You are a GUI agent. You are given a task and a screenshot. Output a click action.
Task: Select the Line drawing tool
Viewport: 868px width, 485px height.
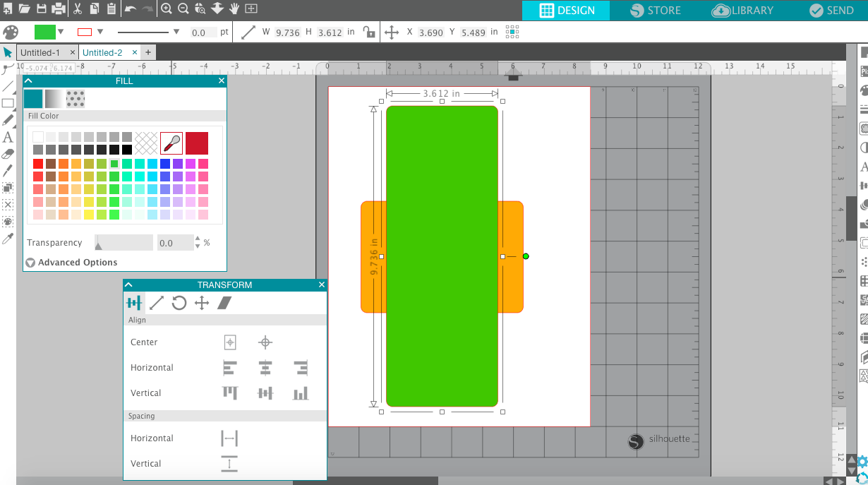coord(8,86)
